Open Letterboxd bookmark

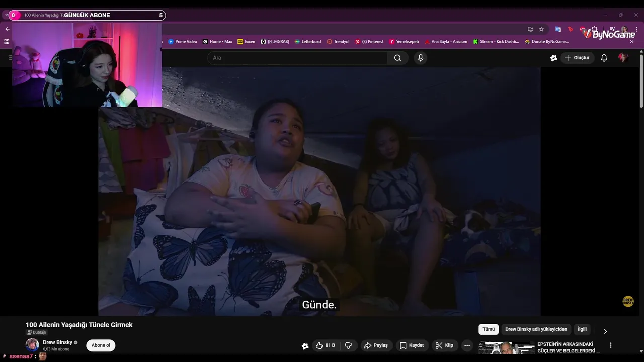(308, 42)
